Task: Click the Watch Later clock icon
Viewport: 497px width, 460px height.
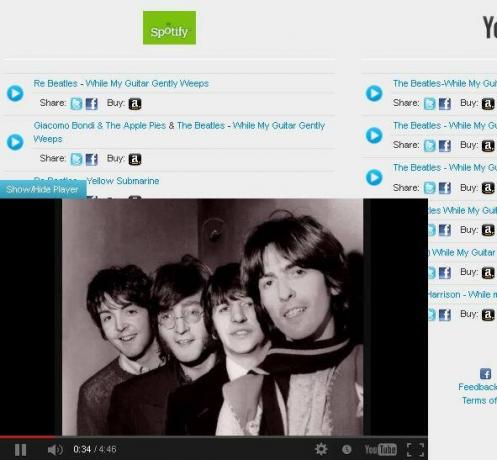Action: (347, 450)
